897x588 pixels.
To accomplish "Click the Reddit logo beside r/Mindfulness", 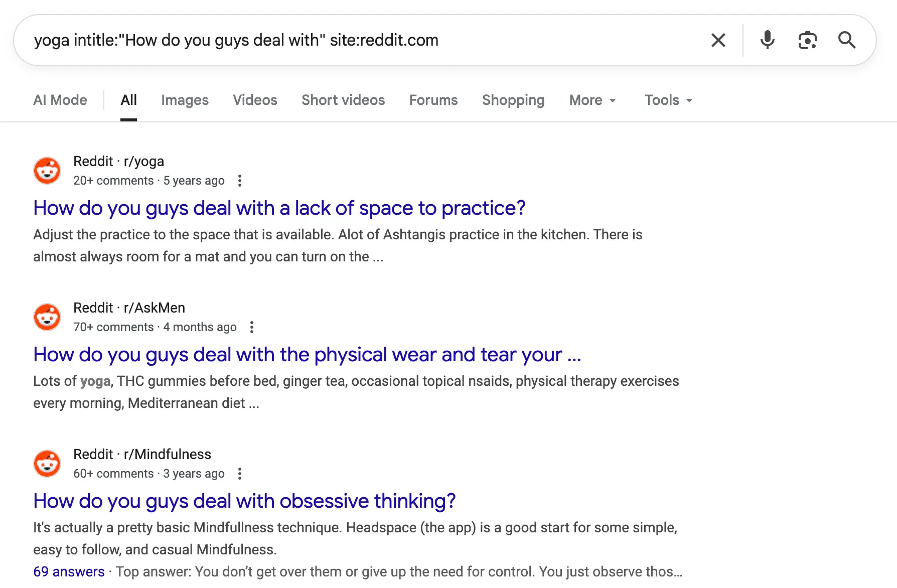I will (x=47, y=464).
